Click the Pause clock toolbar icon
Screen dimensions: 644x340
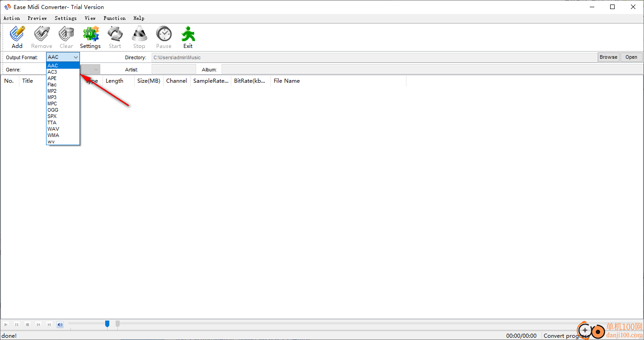coord(164,37)
